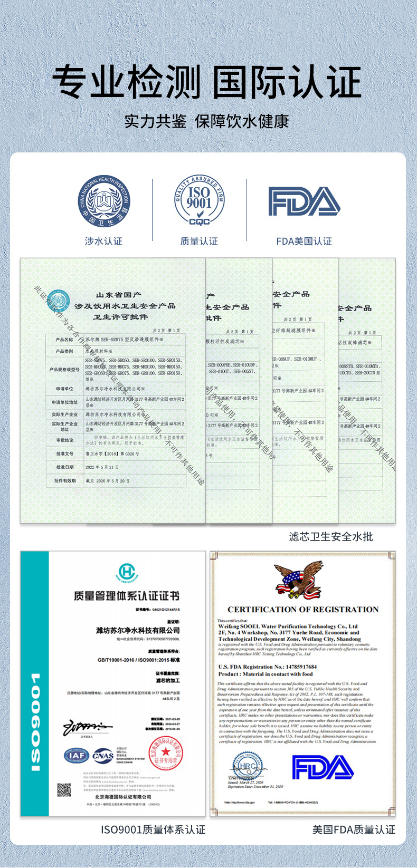Viewport: 417px width, 868px height.
Task: Click the line Product : Material in contact with food
Action: [x=266, y=673]
